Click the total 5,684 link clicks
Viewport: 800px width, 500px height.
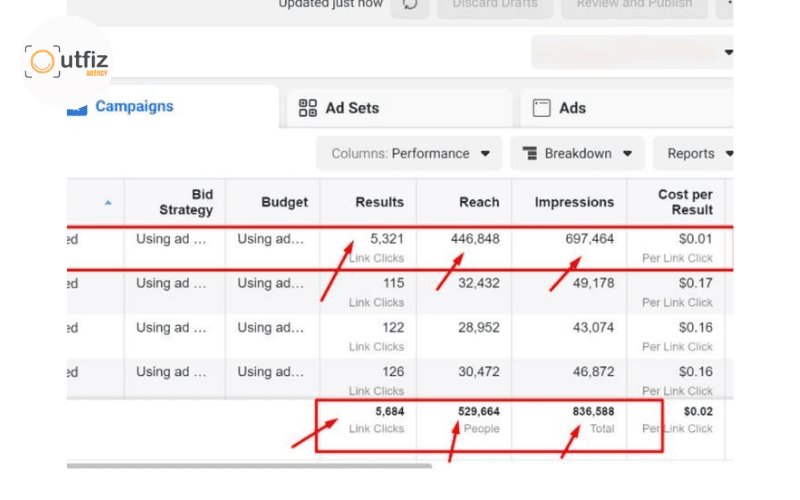[x=390, y=411]
